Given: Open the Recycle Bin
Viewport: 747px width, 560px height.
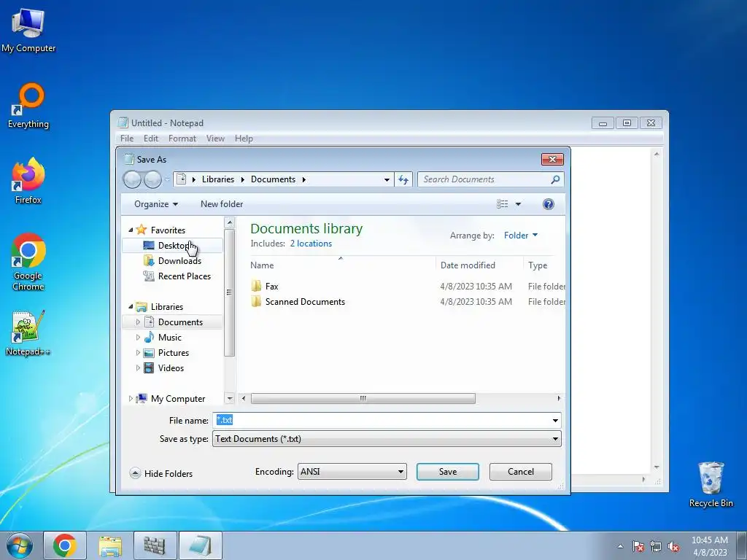Looking at the screenshot, I should tap(711, 484).
